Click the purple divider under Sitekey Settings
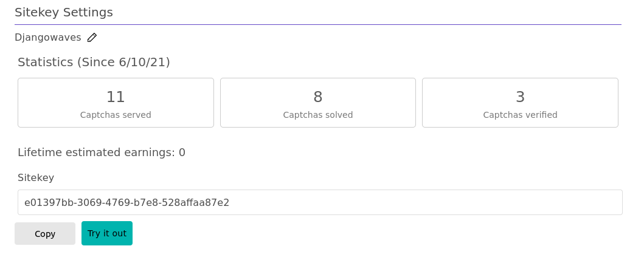 [318, 25]
